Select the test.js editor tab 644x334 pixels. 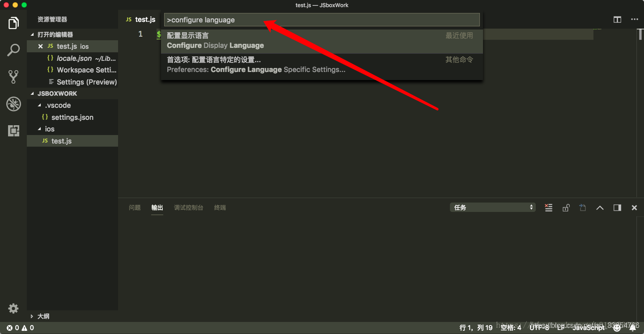[140, 20]
